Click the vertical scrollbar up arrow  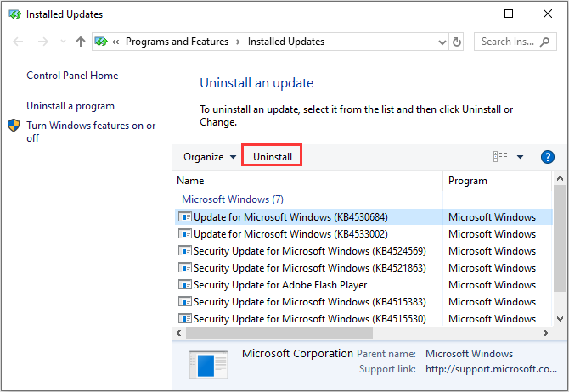[x=560, y=178]
